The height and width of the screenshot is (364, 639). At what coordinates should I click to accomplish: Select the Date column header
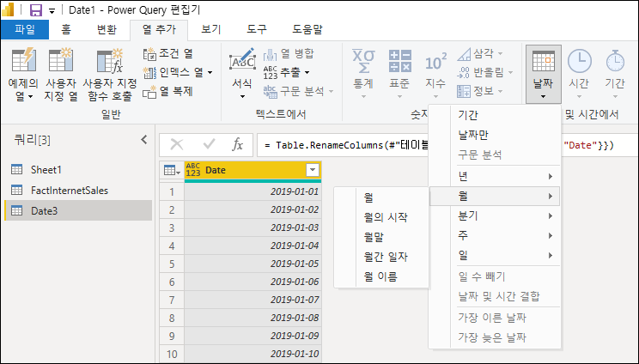253,170
